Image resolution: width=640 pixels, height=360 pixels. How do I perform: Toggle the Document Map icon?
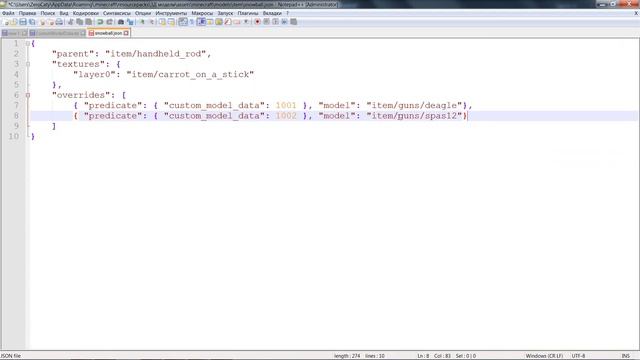tap(219, 22)
